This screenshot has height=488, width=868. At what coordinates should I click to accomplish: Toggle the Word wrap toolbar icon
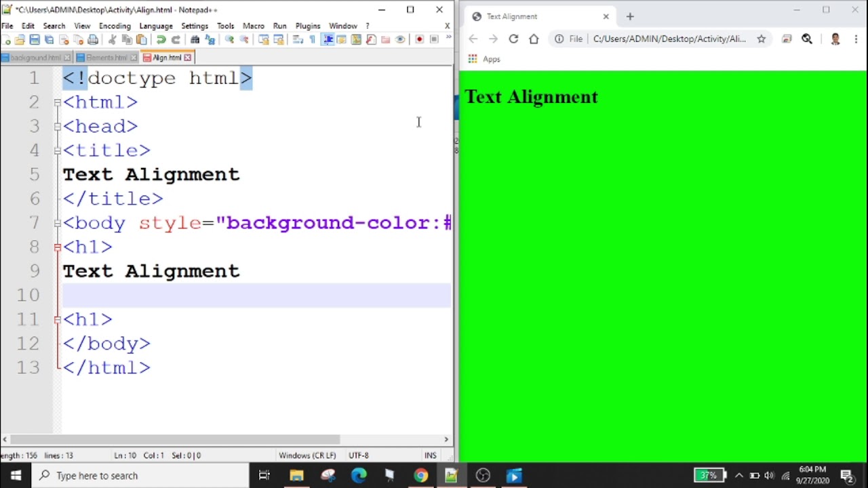point(298,39)
